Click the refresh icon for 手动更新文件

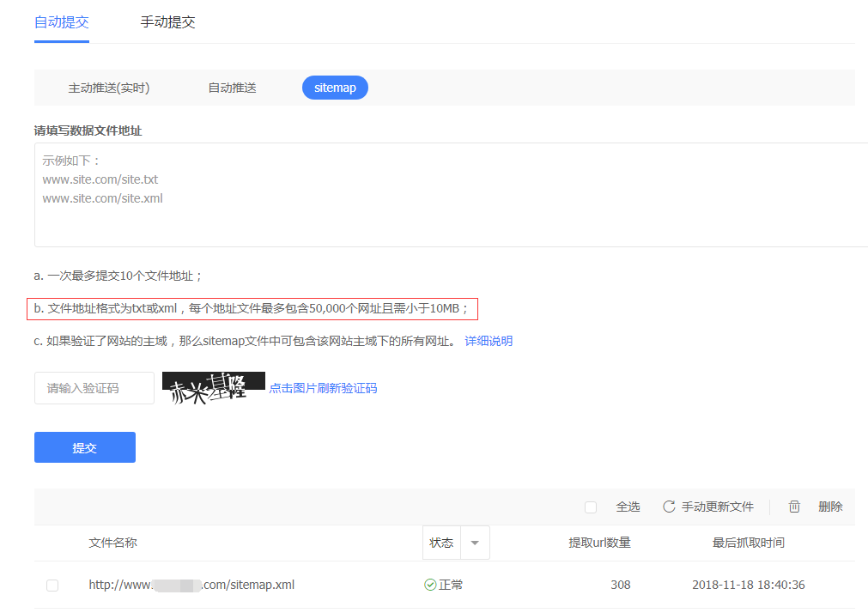click(x=669, y=507)
